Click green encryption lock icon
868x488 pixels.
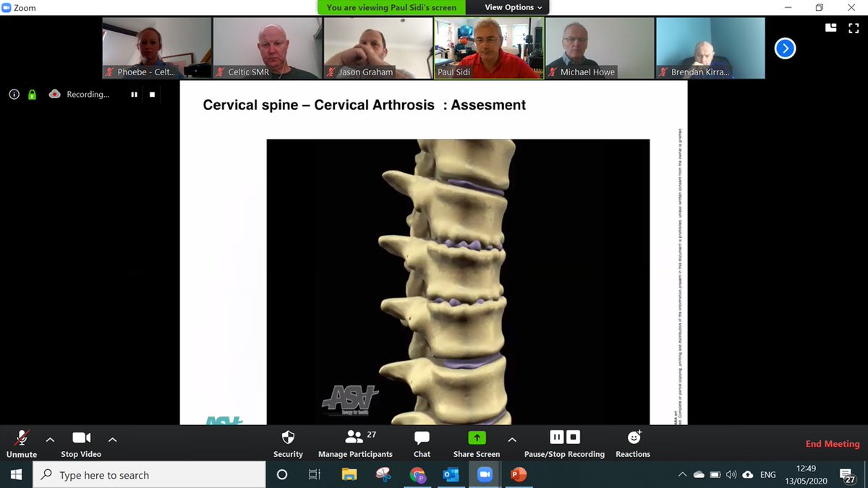tap(32, 94)
